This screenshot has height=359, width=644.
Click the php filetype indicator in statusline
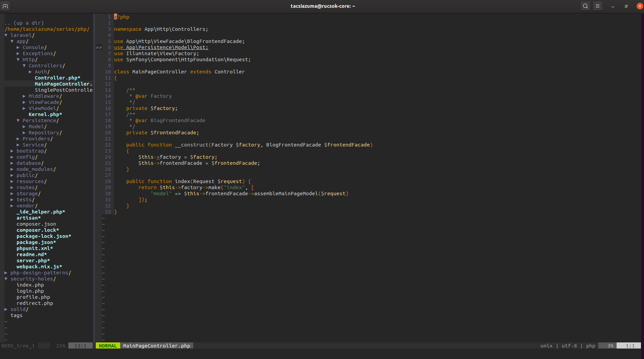click(590, 346)
